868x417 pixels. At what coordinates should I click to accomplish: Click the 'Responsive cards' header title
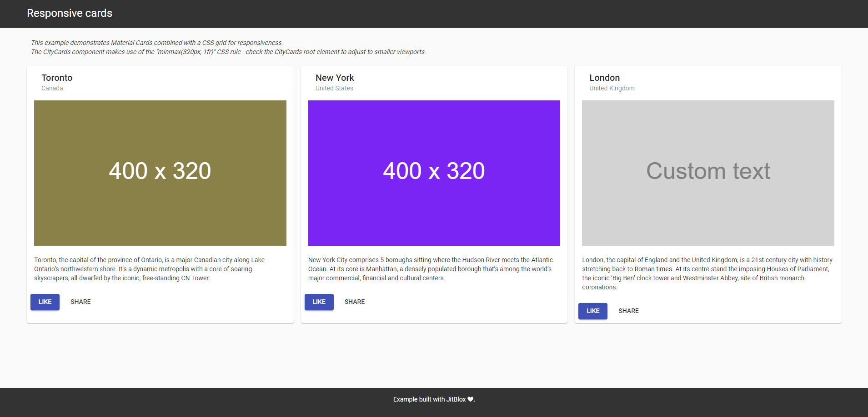(x=70, y=13)
